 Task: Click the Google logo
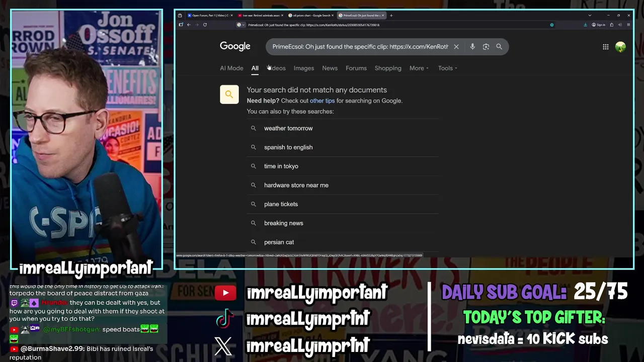(x=235, y=46)
